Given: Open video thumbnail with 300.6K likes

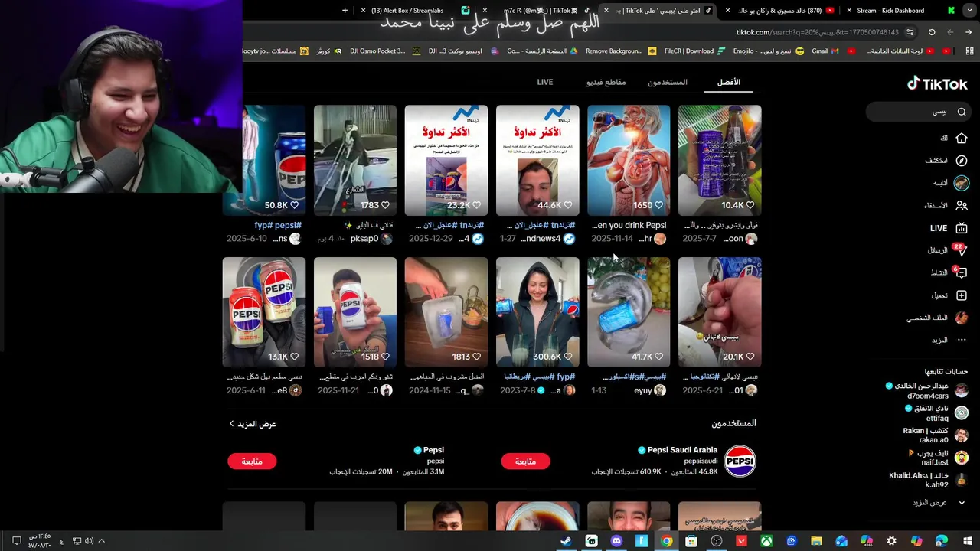Looking at the screenshot, I should tap(537, 312).
